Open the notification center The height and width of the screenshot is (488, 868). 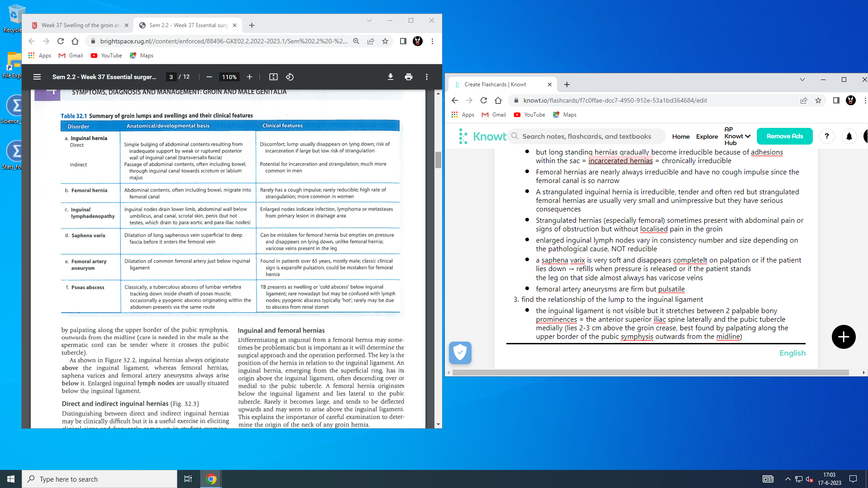click(x=853, y=479)
